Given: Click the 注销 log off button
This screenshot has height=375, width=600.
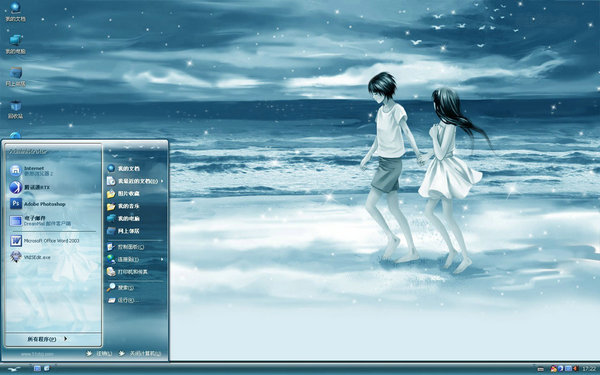Looking at the screenshot, I should click(x=99, y=354).
